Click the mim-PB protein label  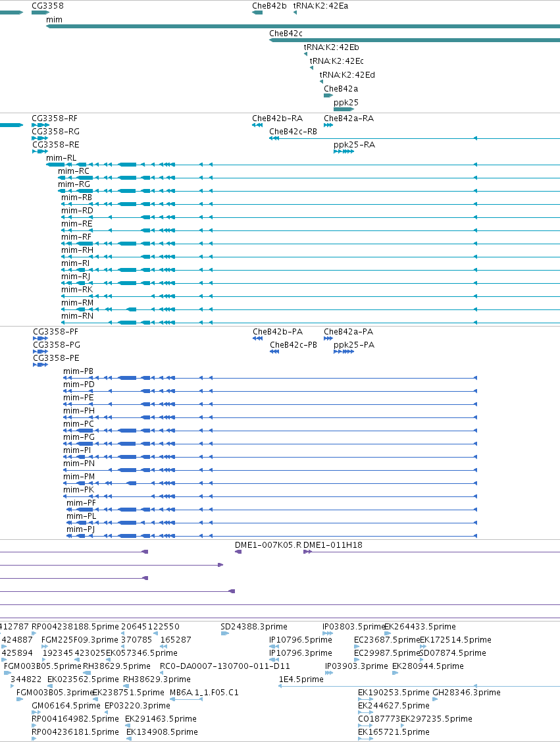pos(78,371)
